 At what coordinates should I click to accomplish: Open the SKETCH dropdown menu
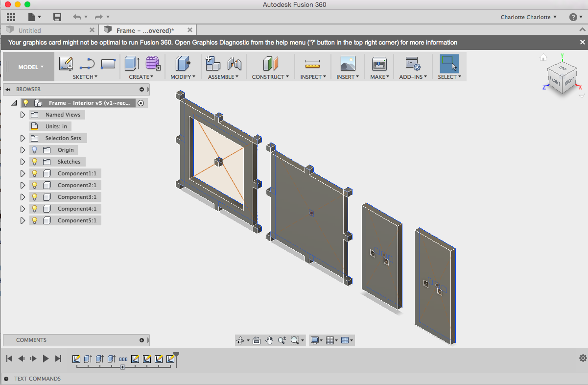point(85,77)
